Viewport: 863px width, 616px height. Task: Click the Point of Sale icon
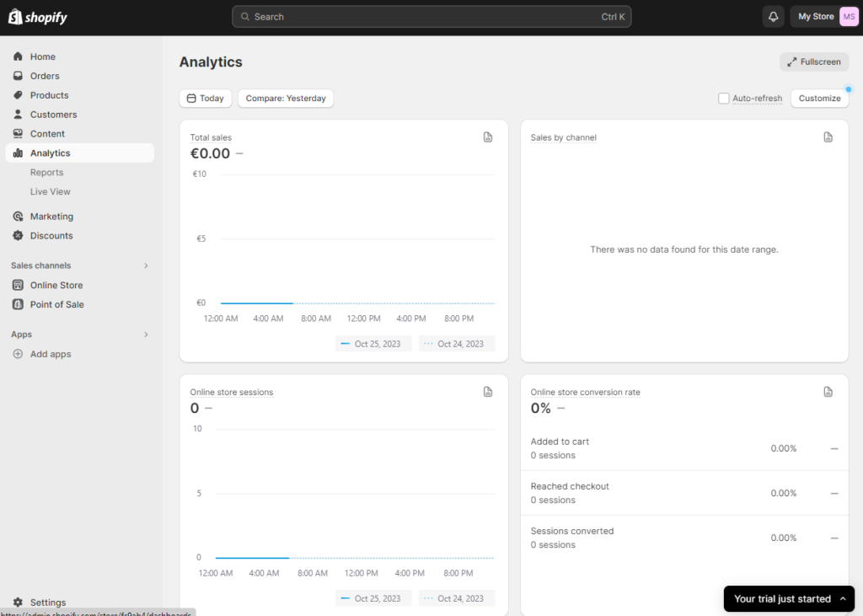point(18,304)
